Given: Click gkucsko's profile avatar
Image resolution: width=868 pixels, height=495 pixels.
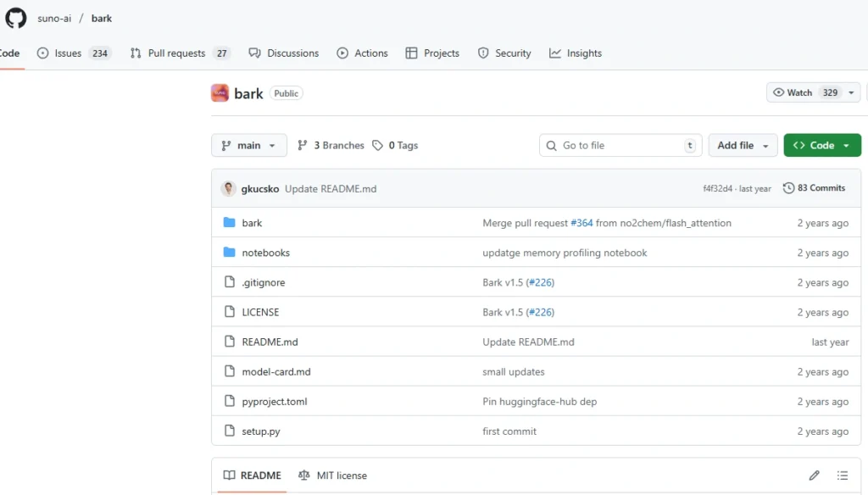Looking at the screenshot, I should pyautogui.click(x=228, y=189).
